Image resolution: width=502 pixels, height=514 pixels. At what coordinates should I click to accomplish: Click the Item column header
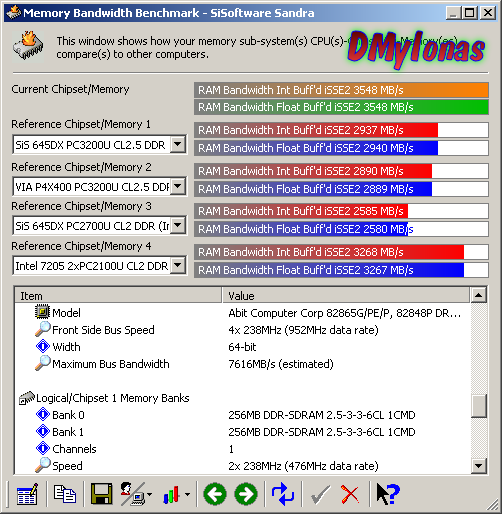pyautogui.click(x=118, y=295)
